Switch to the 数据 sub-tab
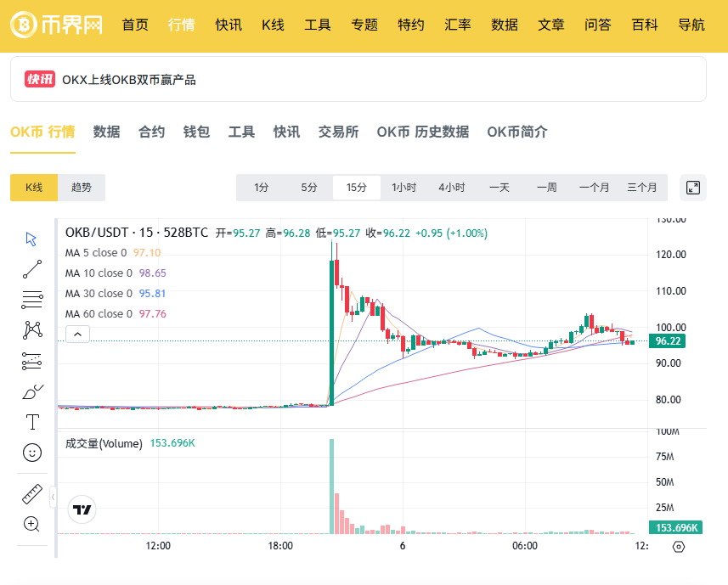The image size is (728, 585). [107, 132]
